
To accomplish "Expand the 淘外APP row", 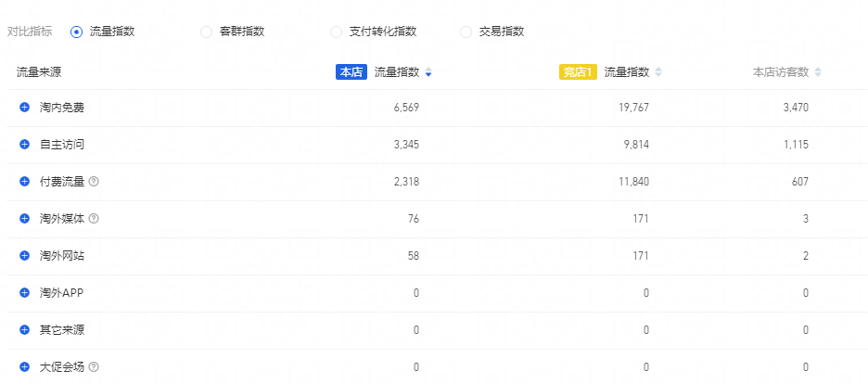I will coord(24,293).
